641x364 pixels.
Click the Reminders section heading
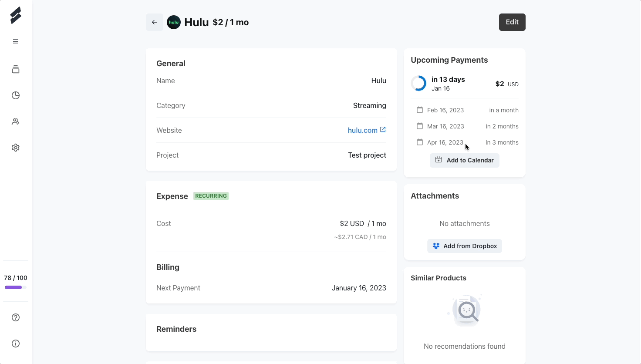click(x=176, y=329)
